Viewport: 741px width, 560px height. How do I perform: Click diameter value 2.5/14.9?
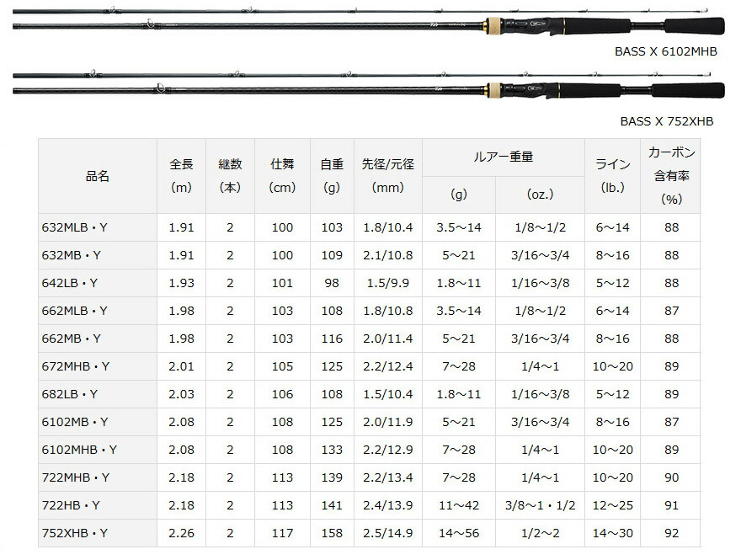tap(388, 533)
